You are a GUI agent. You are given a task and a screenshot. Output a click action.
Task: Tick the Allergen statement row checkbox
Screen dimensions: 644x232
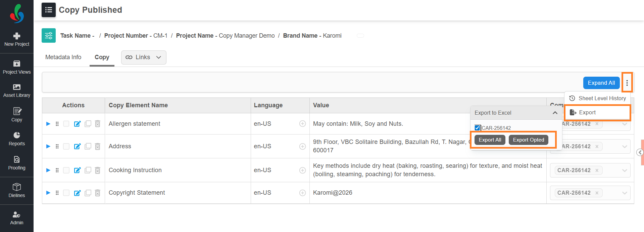coord(66,124)
